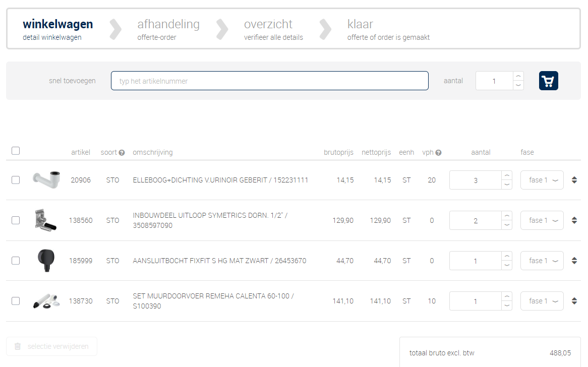Decrease quantity for article 185999
The height and width of the screenshot is (367, 588).
[507, 265]
